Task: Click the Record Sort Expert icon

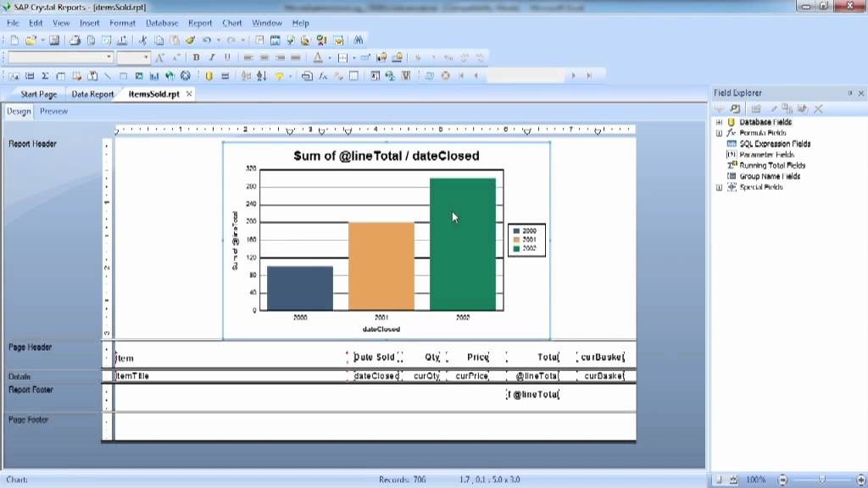Action: tap(261, 75)
